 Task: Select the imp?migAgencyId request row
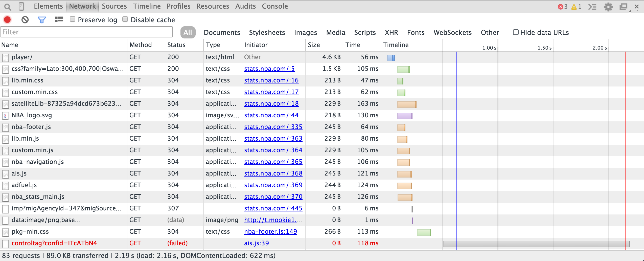(x=322, y=208)
